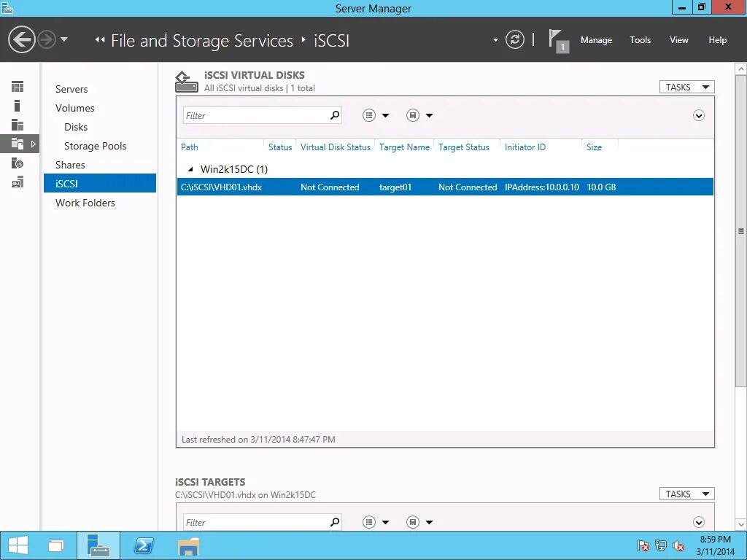747x560 pixels.
Task: Open the iSCSI Targets list-criteria icon
Action: click(x=369, y=522)
